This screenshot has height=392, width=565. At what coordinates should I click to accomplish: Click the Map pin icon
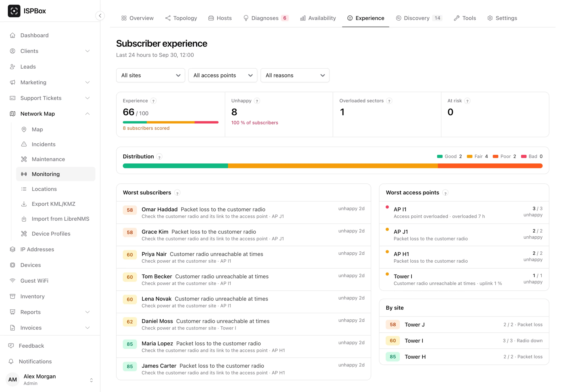click(24, 129)
